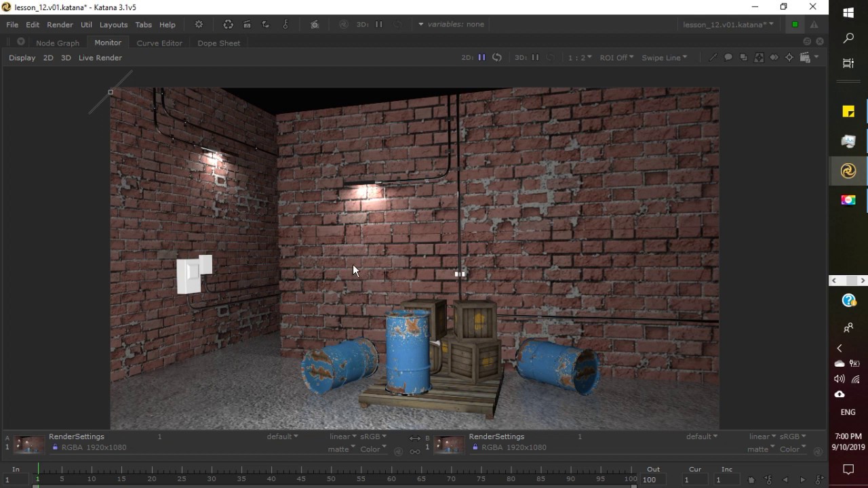
Task: Toggle the Monitor 3D pause button
Action: [x=535, y=58]
